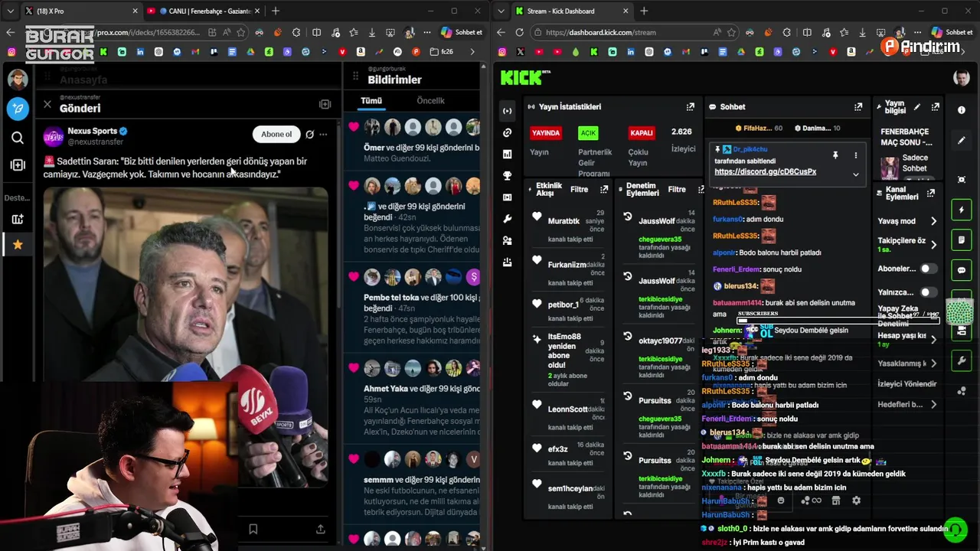The image size is (980, 551).
Task: Pop out the Yayın bilgisi panel
Action: pos(935,107)
